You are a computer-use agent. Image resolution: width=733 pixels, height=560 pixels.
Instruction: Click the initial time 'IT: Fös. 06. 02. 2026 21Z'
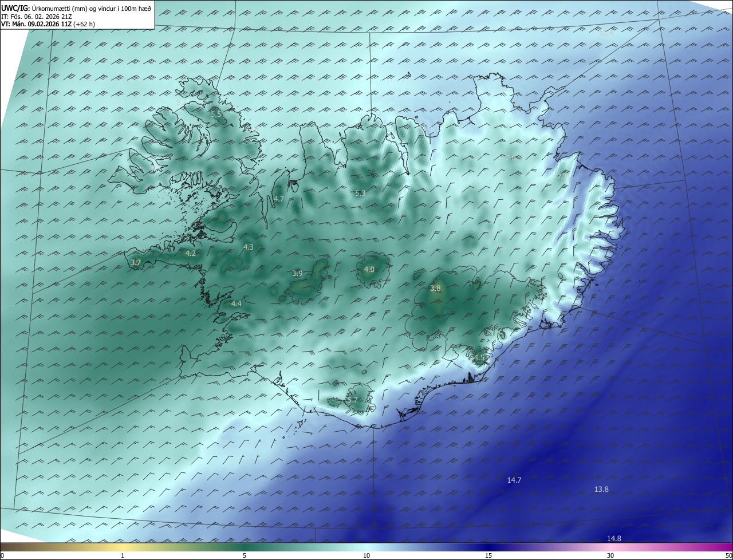click(x=37, y=17)
